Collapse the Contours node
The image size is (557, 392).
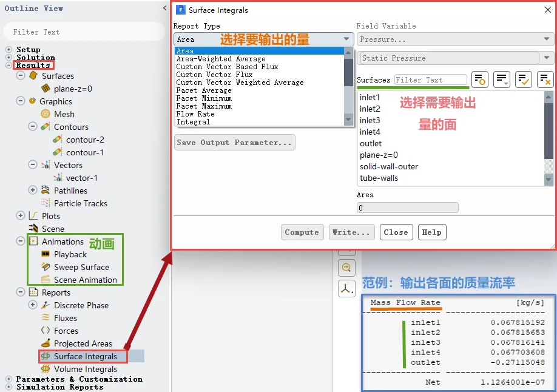click(x=33, y=127)
